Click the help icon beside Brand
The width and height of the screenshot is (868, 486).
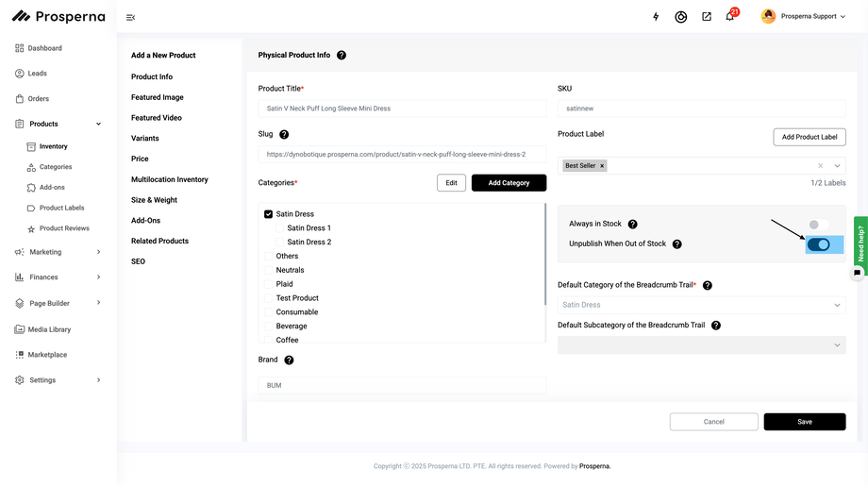(x=289, y=360)
